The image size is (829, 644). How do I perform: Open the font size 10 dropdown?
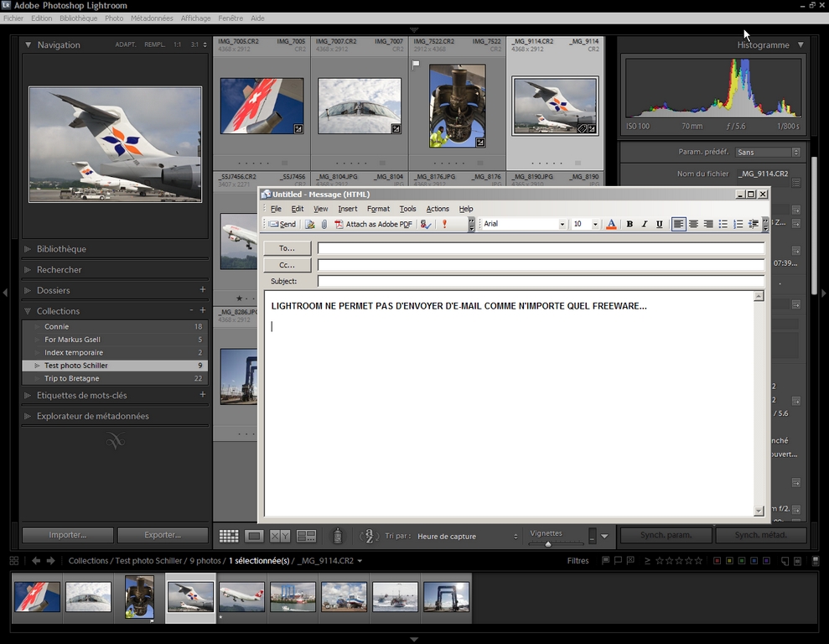tap(595, 224)
